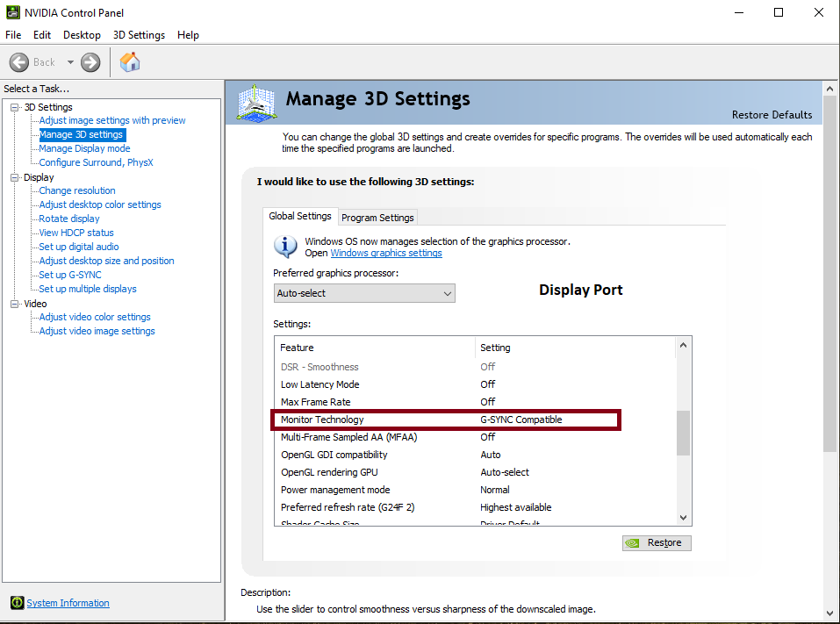840x624 pixels.
Task: Open Set up G-SYNC task
Action: 70,275
